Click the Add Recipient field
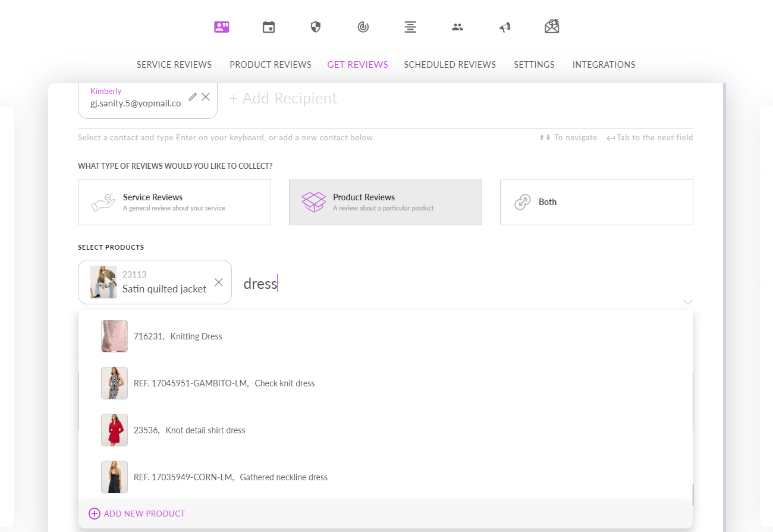773x532 pixels. click(x=284, y=98)
